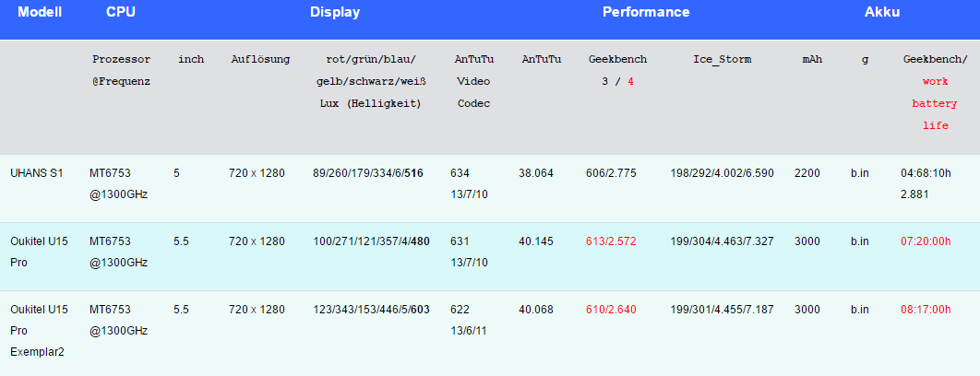This screenshot has width=980, height=376.
Task: Click Ice_Storm result 199/301/4.455/7.187
Action: tap(722, 309)
